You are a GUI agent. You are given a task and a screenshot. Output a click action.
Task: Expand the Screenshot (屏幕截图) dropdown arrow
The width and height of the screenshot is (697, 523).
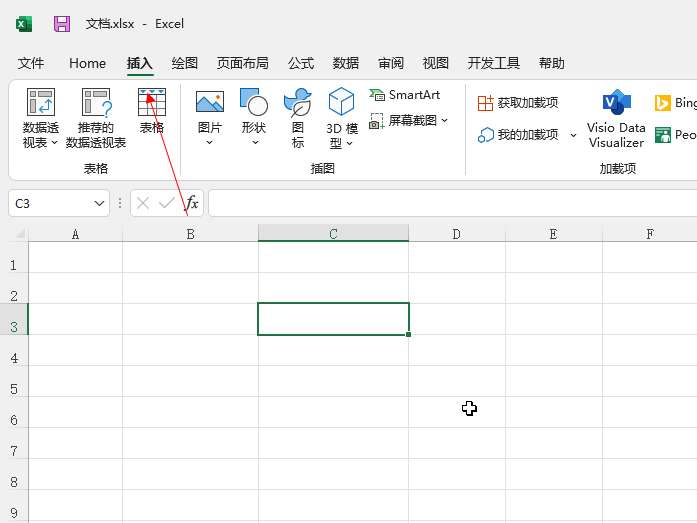point(445,120)
